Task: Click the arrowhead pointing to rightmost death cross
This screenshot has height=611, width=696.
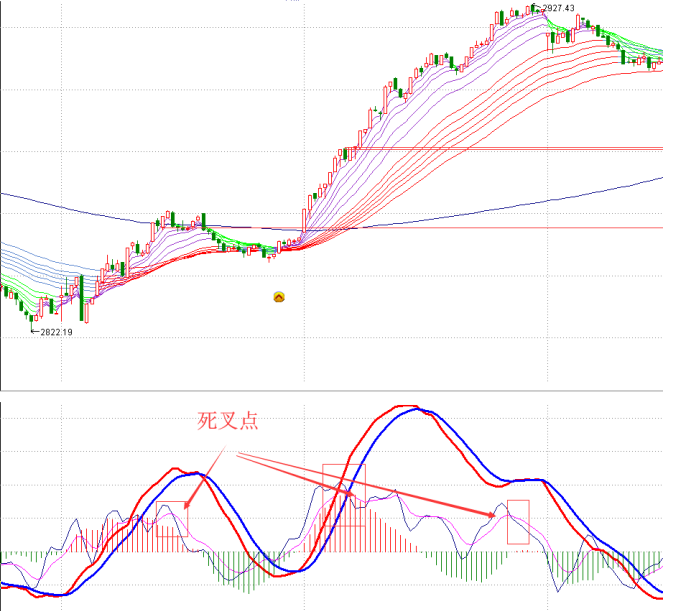Action: [493, 514]
